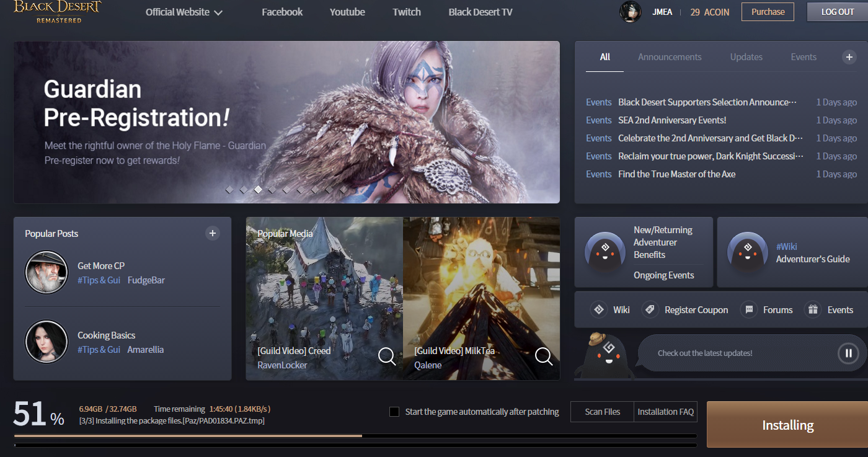Pause the updates ticker
868x457 pixels.
pyautogui.click(x=848, y=353)
